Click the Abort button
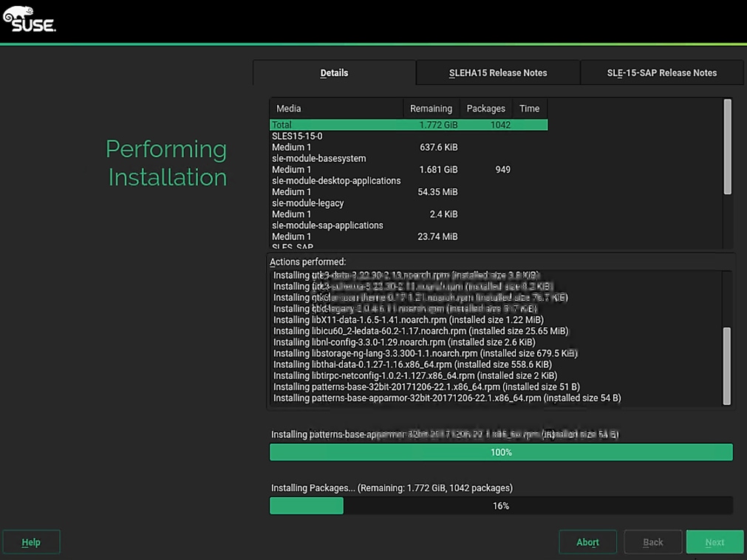Image resolution: width=747 pixels, height=560 pixels. click(x=587, y=542)
